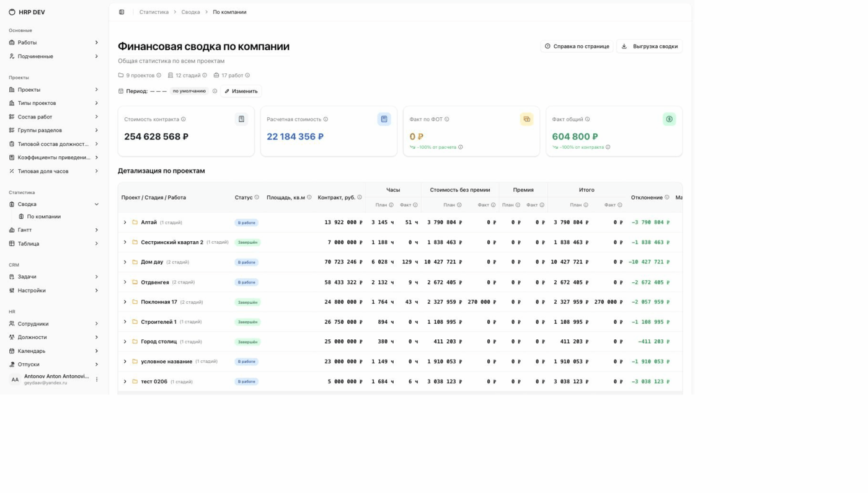Click Статистика breadcrumb link

pyautogui.click(x=154, y=12)
